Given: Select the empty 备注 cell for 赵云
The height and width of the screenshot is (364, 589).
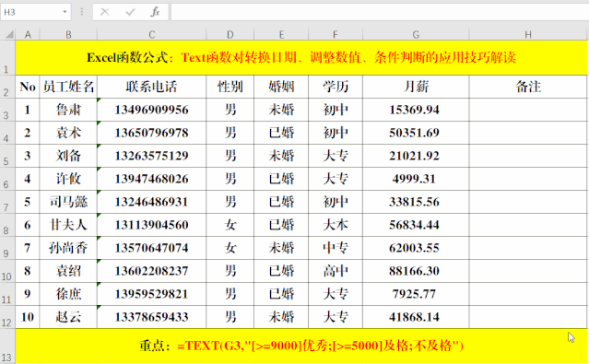Looking at the screenshot, I should click(528, 317).
